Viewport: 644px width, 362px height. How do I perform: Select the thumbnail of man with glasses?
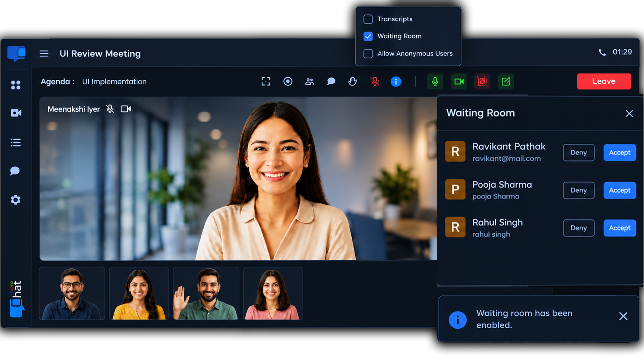coord(72,293)
